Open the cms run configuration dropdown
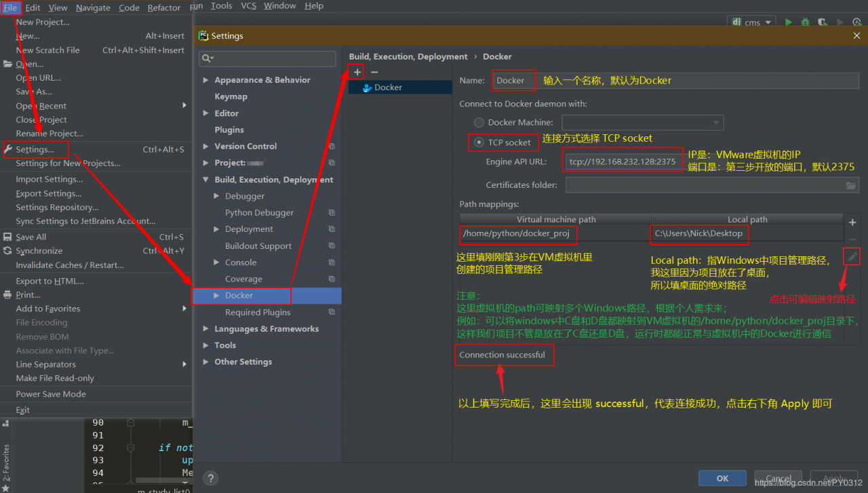This screenshot has height=493, width=868. [751, 22]
